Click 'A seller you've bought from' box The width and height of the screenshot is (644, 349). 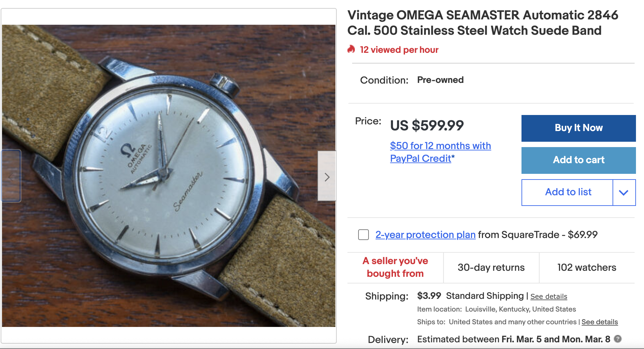395,267
